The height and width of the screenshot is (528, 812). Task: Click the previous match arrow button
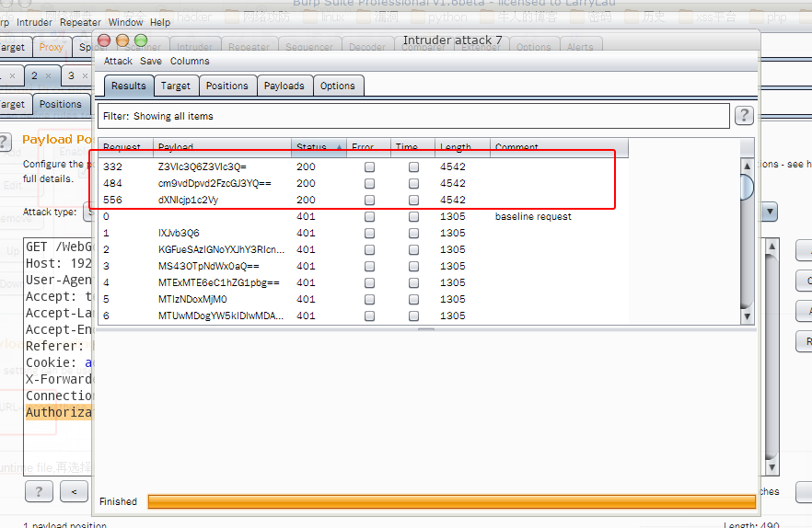click(x=74, y=490)
